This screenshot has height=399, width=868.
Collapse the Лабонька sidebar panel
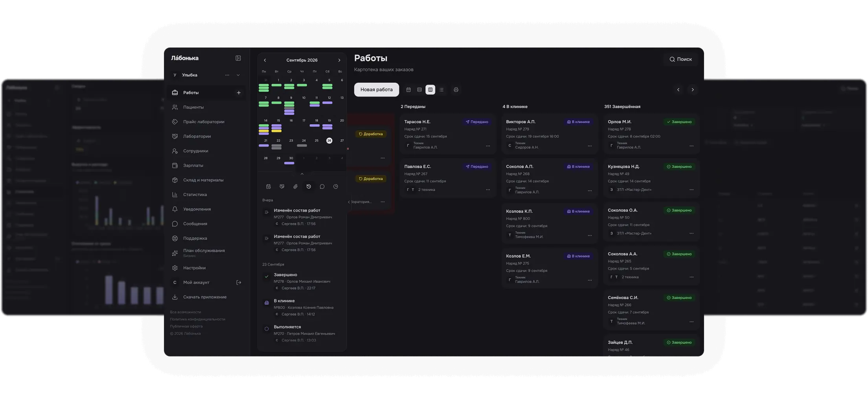(238, 58)
